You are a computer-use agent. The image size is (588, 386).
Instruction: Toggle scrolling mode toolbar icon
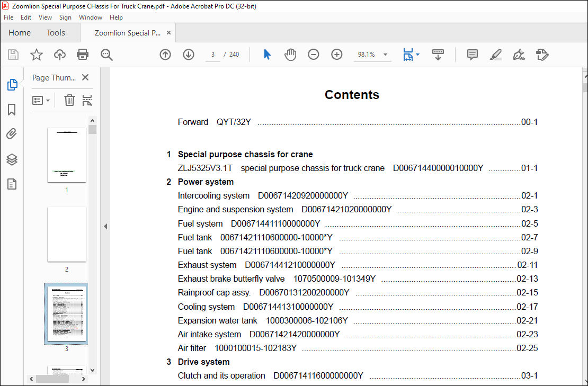point(438,55)
